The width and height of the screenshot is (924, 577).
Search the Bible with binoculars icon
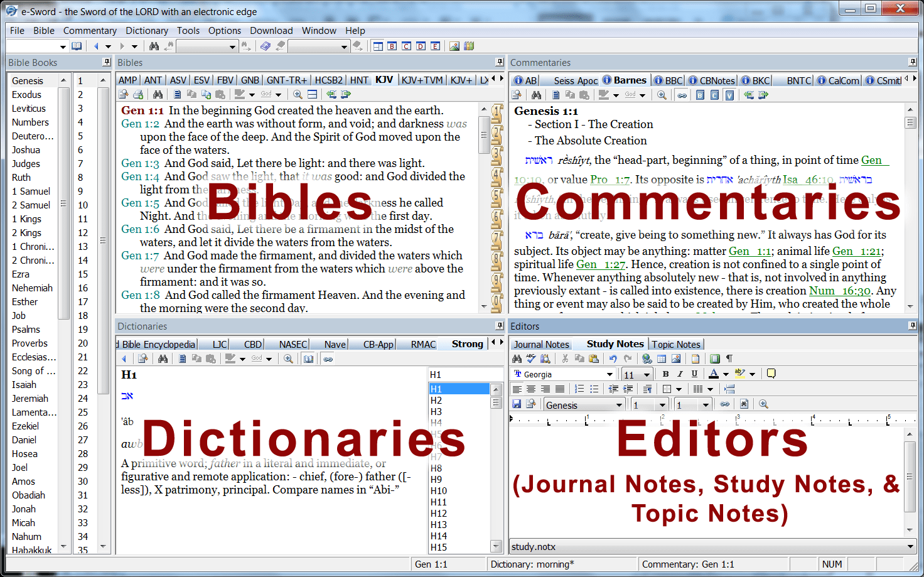(x=158, y=94)
